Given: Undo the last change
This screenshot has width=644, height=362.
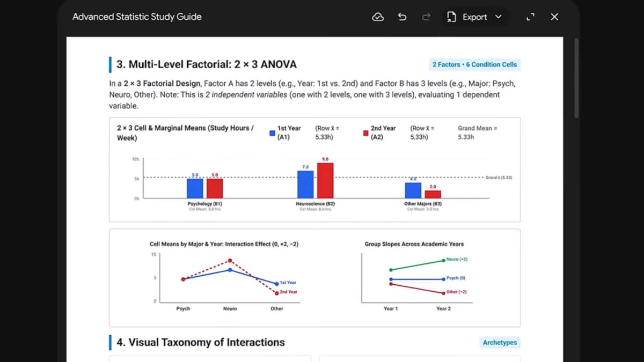Looking at the screenshot, I should pos(402,17).
